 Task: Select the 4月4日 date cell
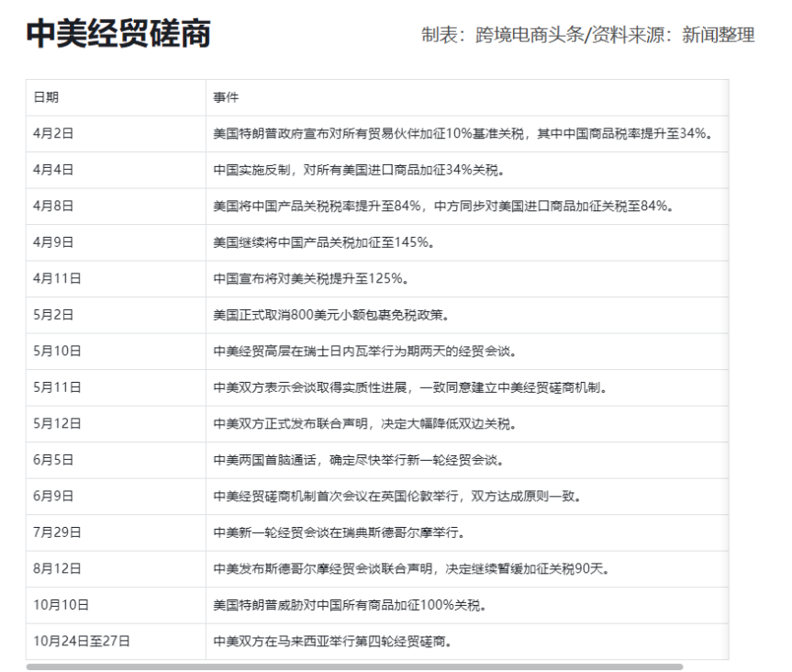point(53,170)
